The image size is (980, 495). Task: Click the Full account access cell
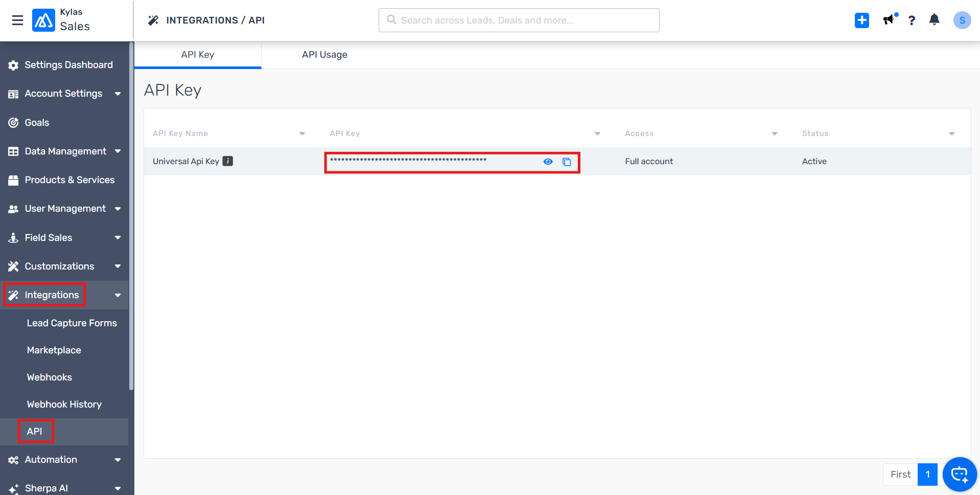(x=649, y=162)
